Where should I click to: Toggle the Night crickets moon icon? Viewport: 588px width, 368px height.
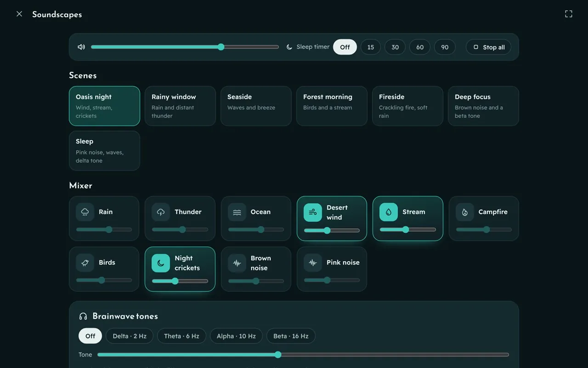click(161, 263)
